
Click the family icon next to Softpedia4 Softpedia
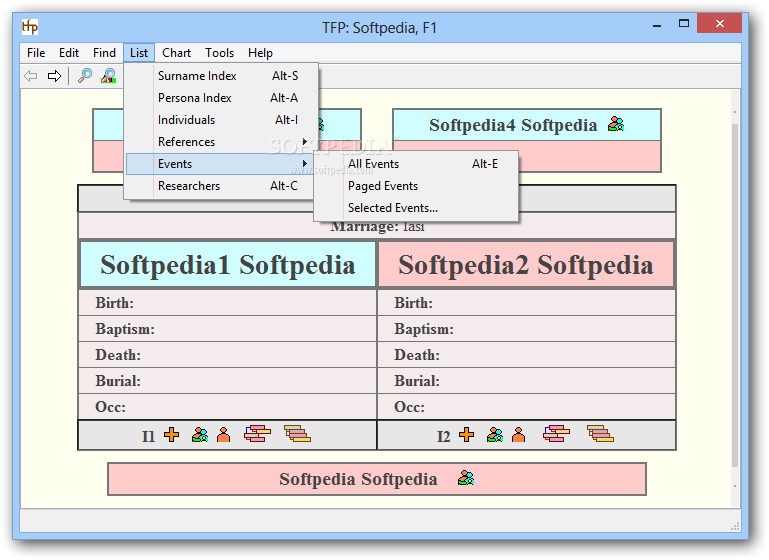click(616, 124)
